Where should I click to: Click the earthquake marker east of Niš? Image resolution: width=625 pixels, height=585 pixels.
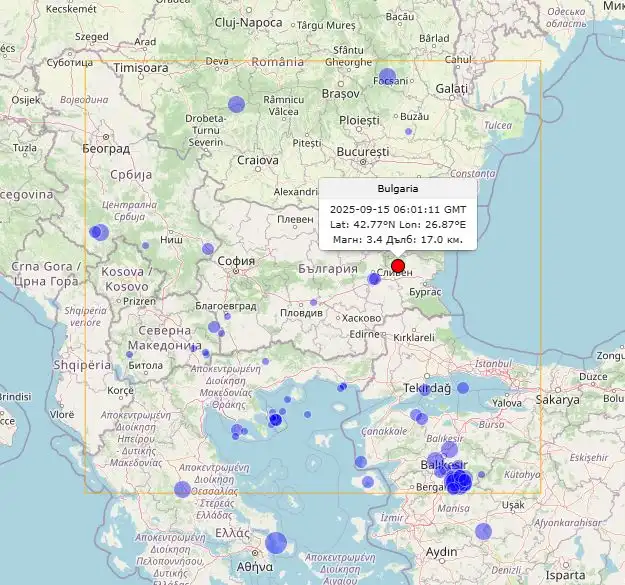click(208, 248)
